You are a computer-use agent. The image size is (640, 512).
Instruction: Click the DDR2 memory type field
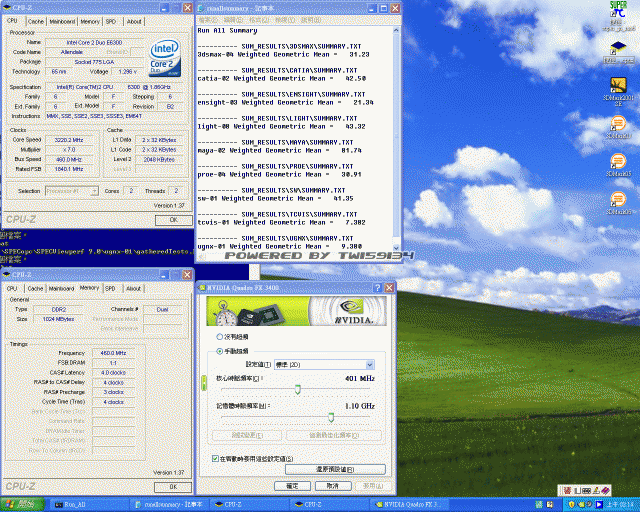pos(59,309)
